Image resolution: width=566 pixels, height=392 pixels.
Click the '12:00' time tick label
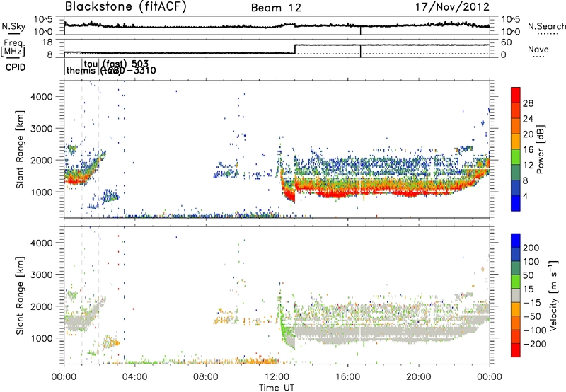coord(277,377)
